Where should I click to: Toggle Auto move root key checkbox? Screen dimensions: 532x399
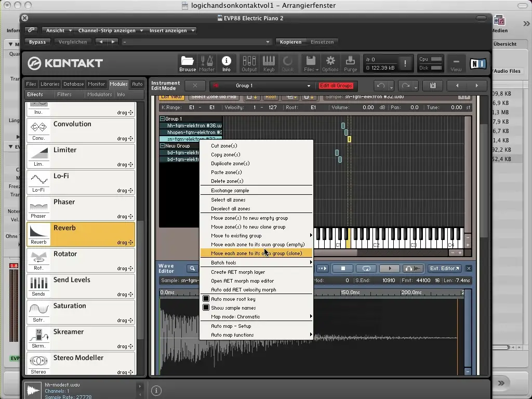[x=206, y=299]
